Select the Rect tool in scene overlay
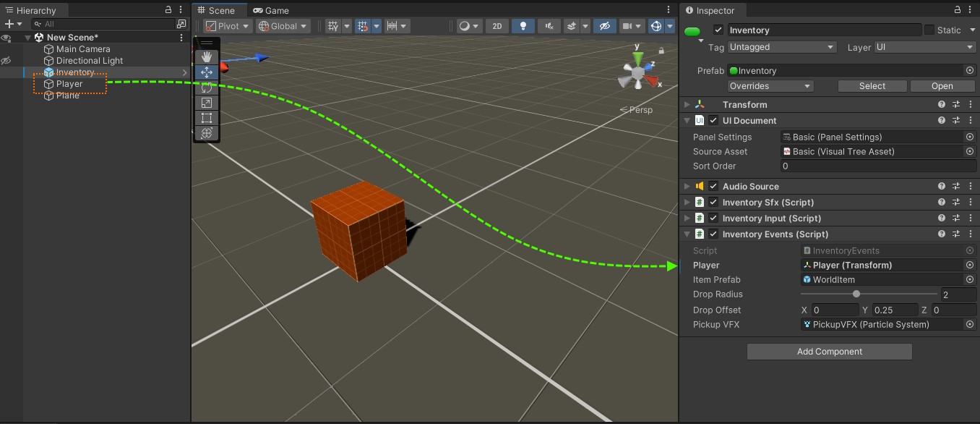 207,118
